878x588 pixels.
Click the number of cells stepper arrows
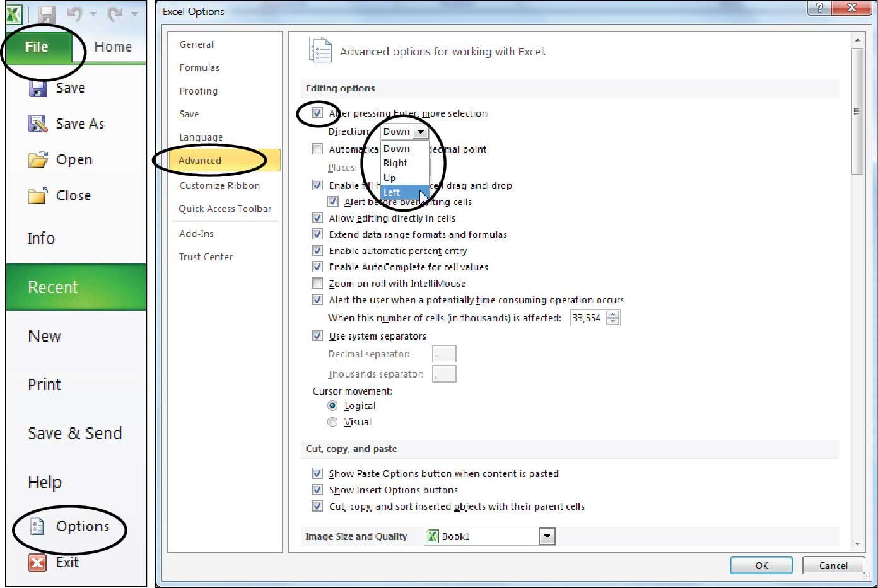pyautogui.click(x=613, y=318)
